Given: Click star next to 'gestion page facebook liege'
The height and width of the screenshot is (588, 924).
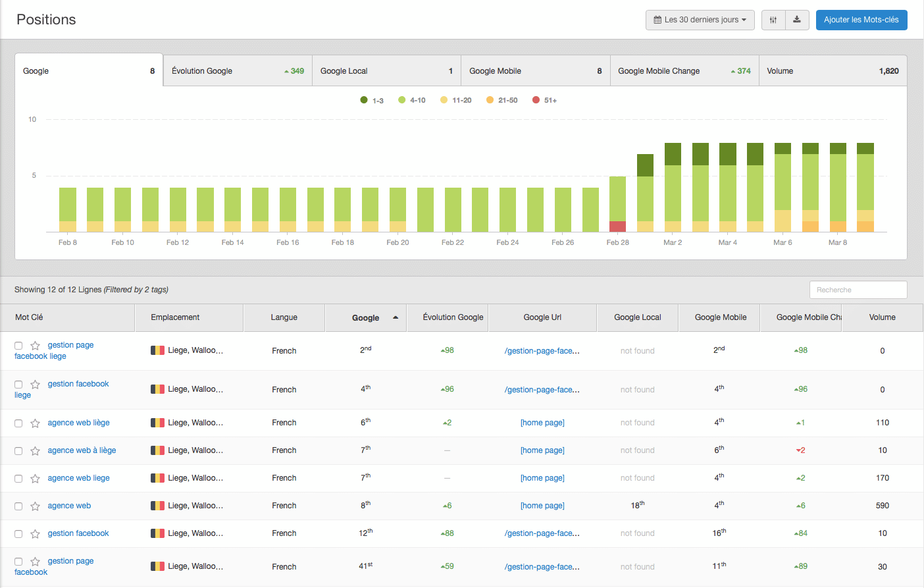Looking at the screenshot, I should click(x=36, y=346).
